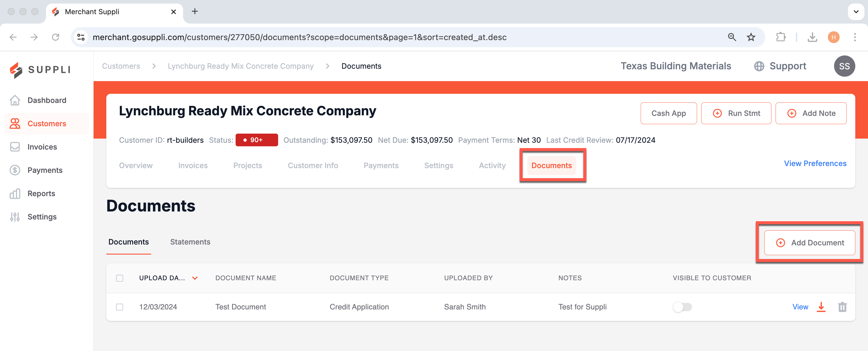Screen dimensions: 868x351
Task: Check the Test Document row checkbox
Action: point(120,307)
